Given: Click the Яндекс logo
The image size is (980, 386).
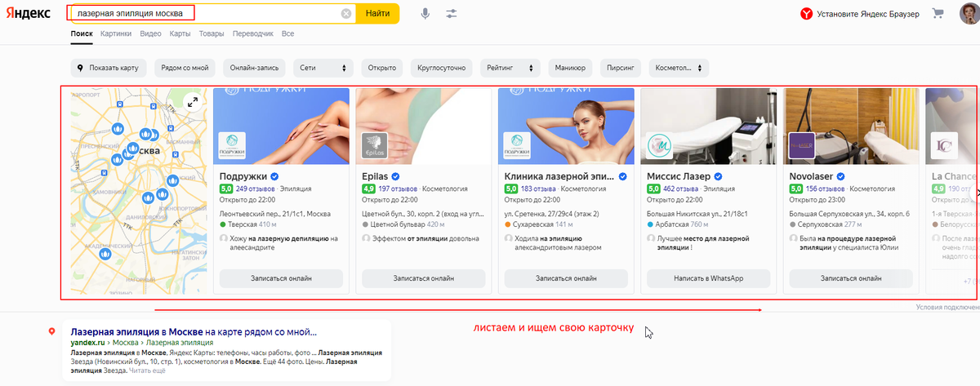Looking at the screenshot, I should point(29,15).
